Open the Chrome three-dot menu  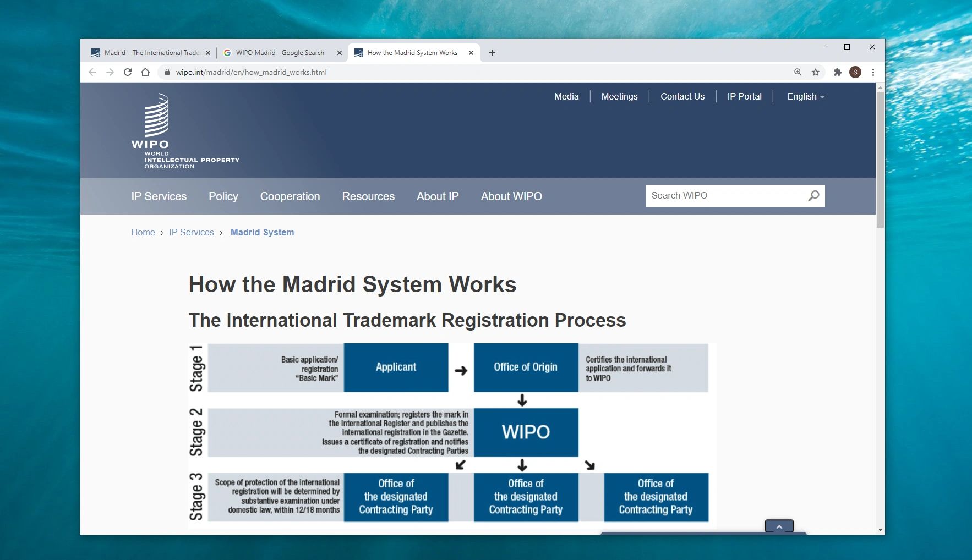[x=872, y=72]
